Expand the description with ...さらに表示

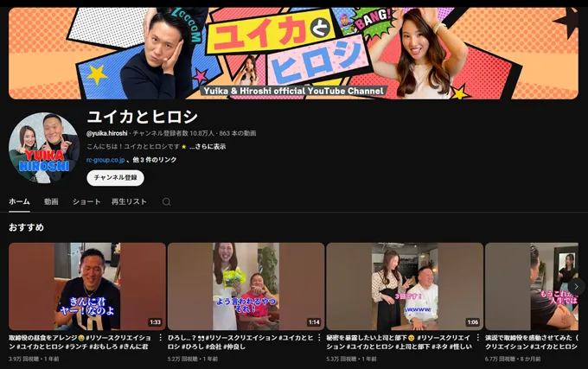[x=208, y=146]
